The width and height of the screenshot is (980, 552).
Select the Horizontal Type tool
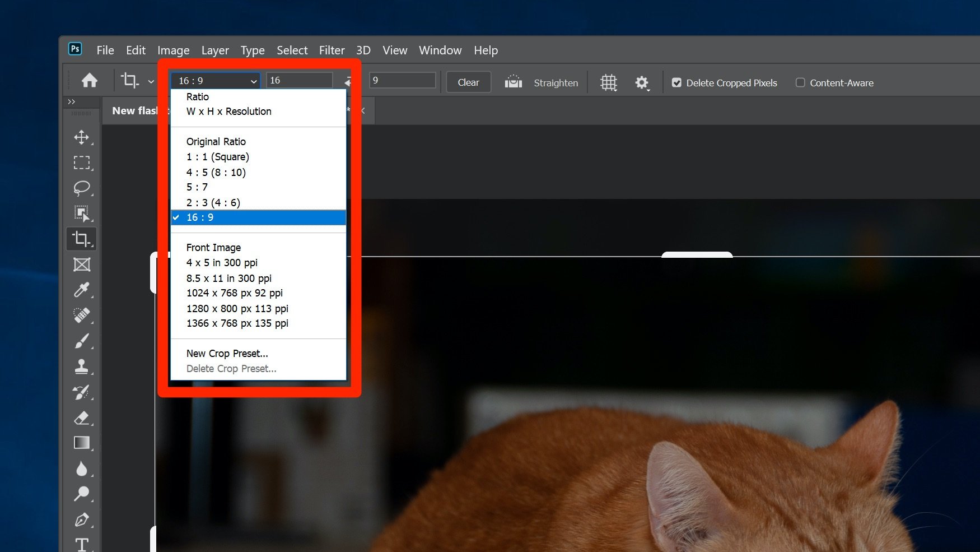[x=82, y=544]
